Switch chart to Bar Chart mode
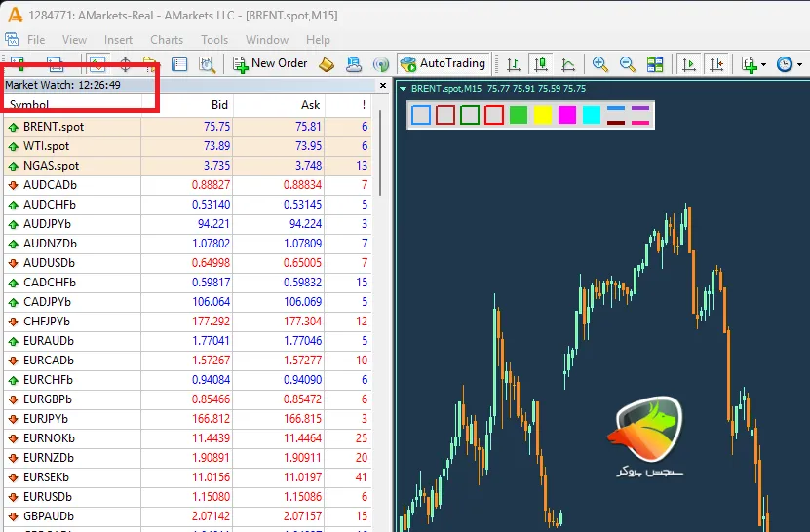Screen dimensions: 810x532 tap(513, 64)
